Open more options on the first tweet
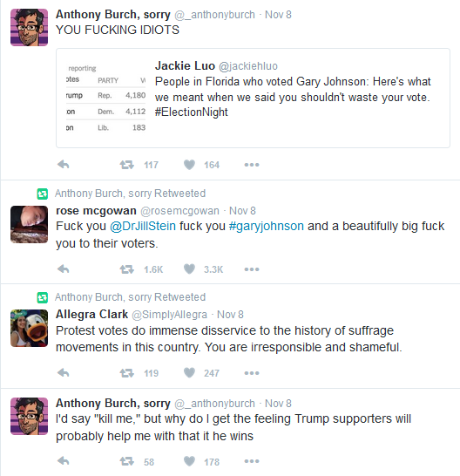The width and height of the screenshot is (460, 476). point(252,165)
